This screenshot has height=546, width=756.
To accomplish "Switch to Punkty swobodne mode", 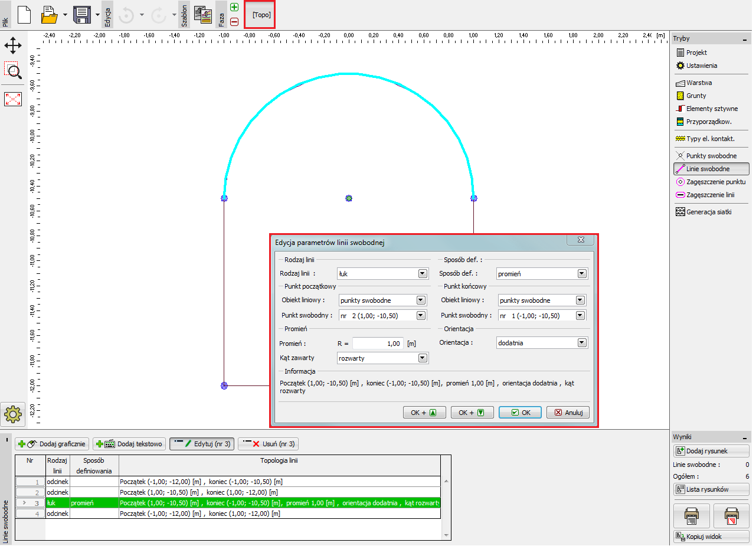I will click(706, 156).
